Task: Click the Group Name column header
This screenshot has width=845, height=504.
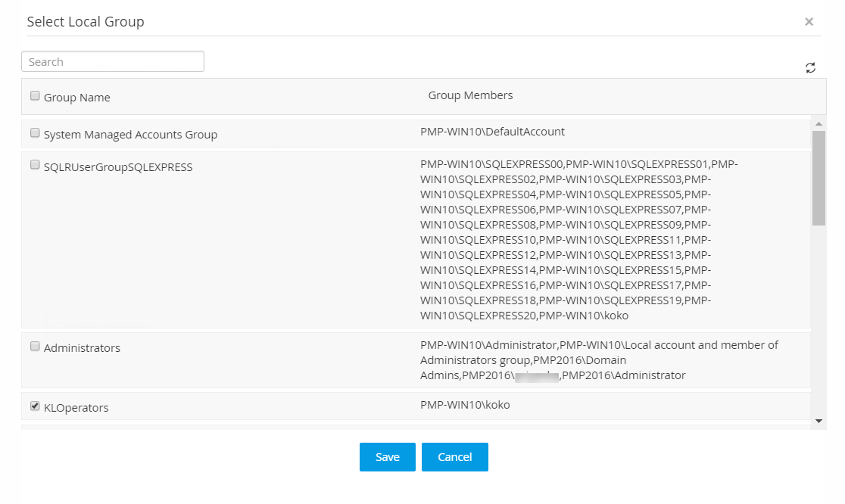Action: coord(77,98)
